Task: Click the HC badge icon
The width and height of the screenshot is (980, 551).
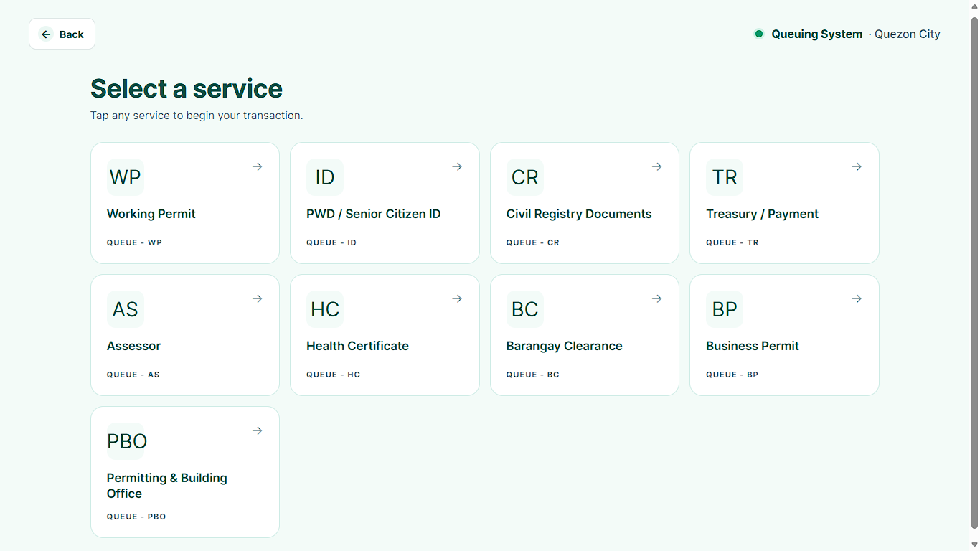Action: [x=325, y=309]
